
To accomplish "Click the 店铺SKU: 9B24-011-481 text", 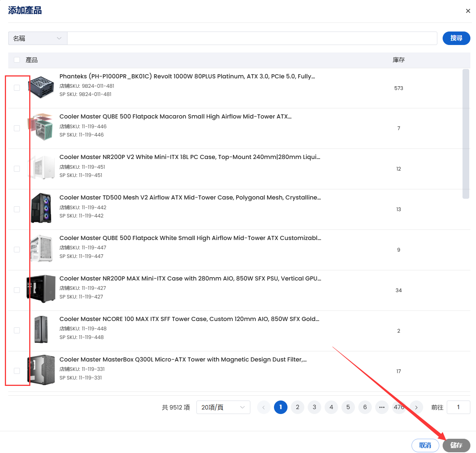I will click(x=87, y=86).
